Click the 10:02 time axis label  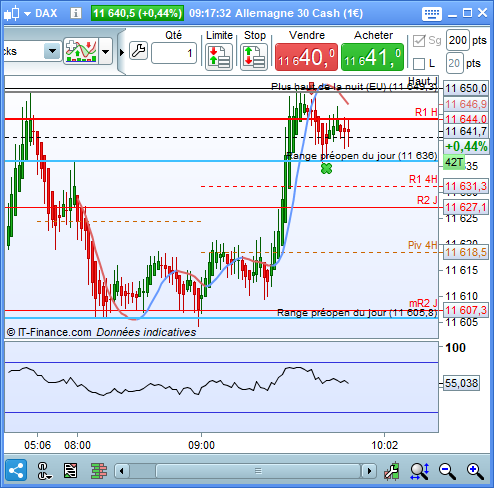[385, 445]
